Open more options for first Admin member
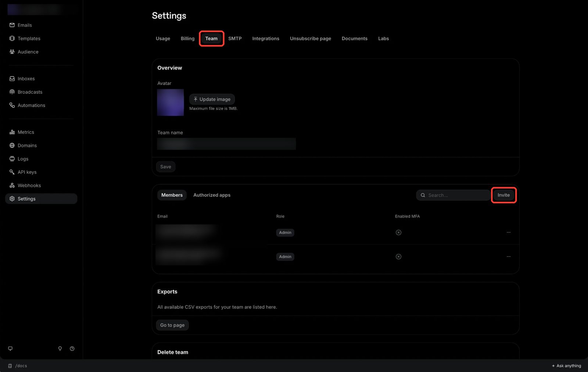This screenshot has width=588, height=372. coord(509,232)
